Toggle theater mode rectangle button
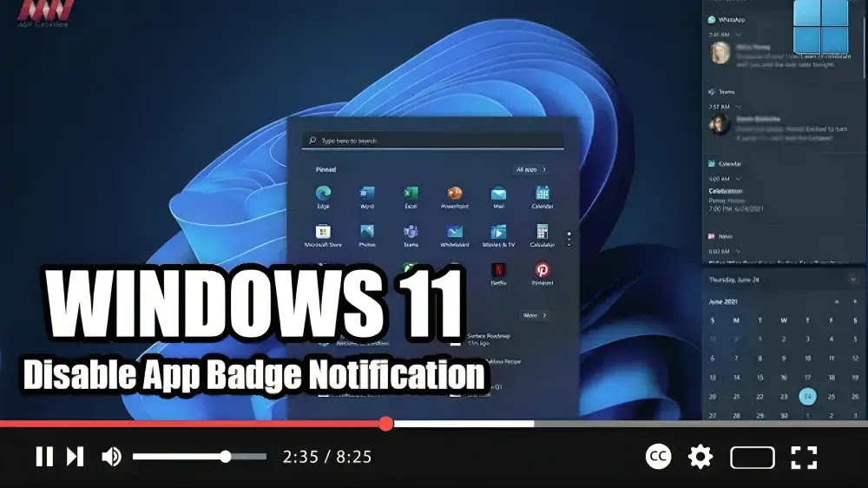The image size is (868, 488). [752, 457]
